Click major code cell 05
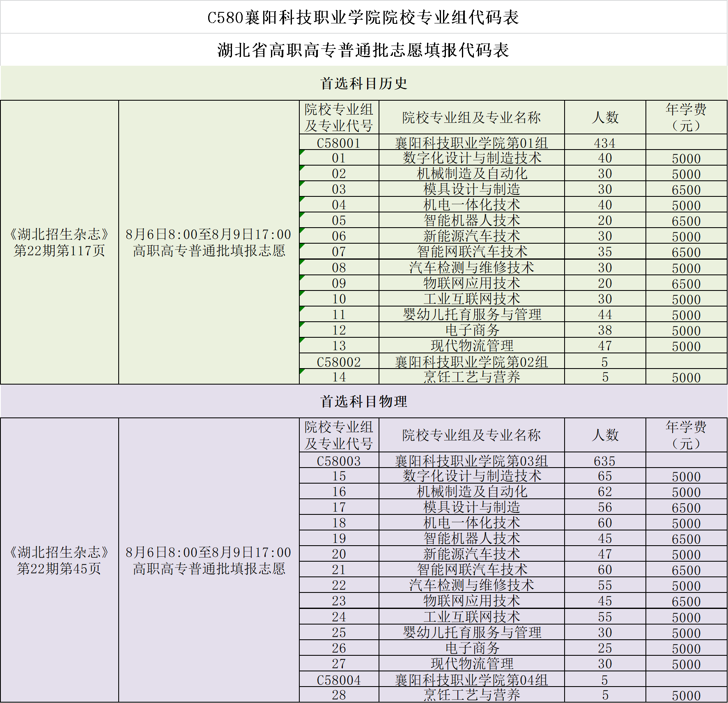Image resolution: width=728 pixels, height=703 pixels. tap(339, 221)
